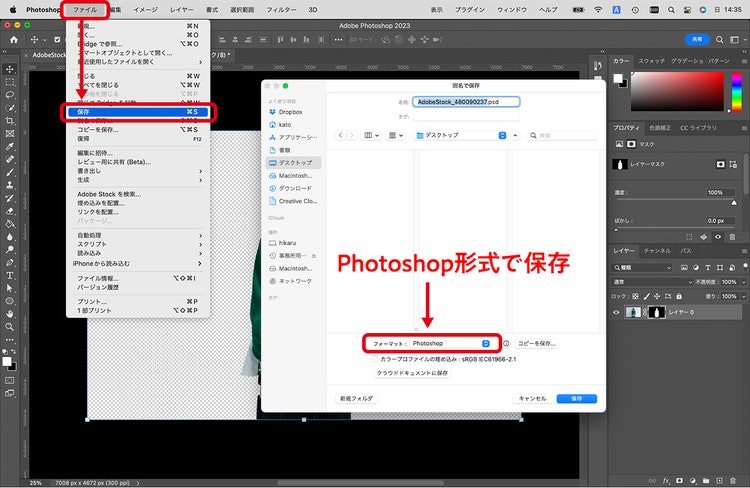Viewport: 750px width, 488px height.
Task: Select the Eraser tool
Action: tap(10, 211)
